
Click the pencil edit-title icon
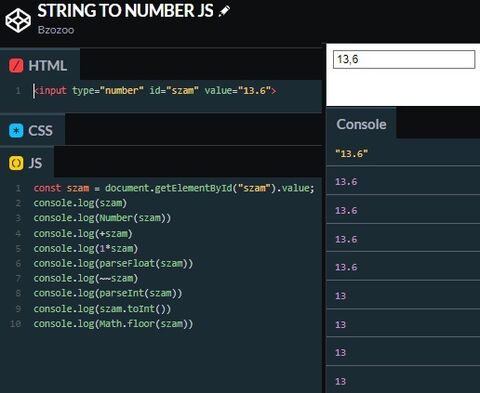(x=224, y=11)
